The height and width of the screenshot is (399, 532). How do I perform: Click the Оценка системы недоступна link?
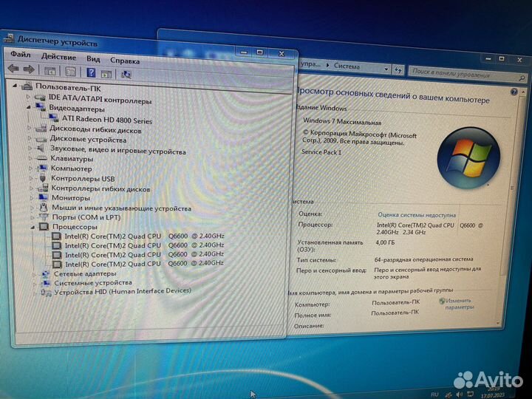click(417, 215)
